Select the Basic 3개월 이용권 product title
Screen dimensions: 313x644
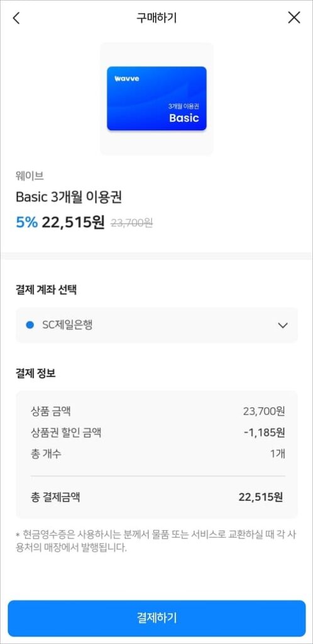click(x=69, y=197)
